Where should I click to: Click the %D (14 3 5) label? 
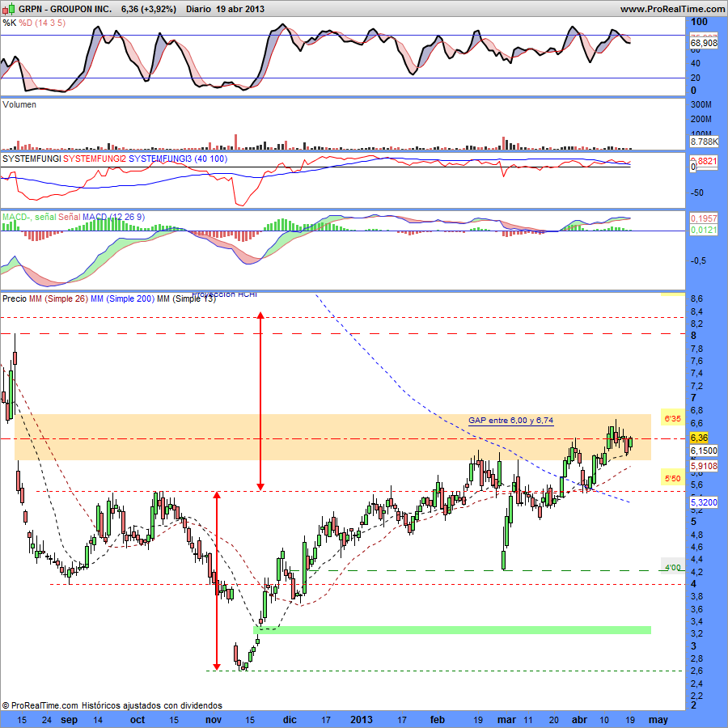pos(42,23)
